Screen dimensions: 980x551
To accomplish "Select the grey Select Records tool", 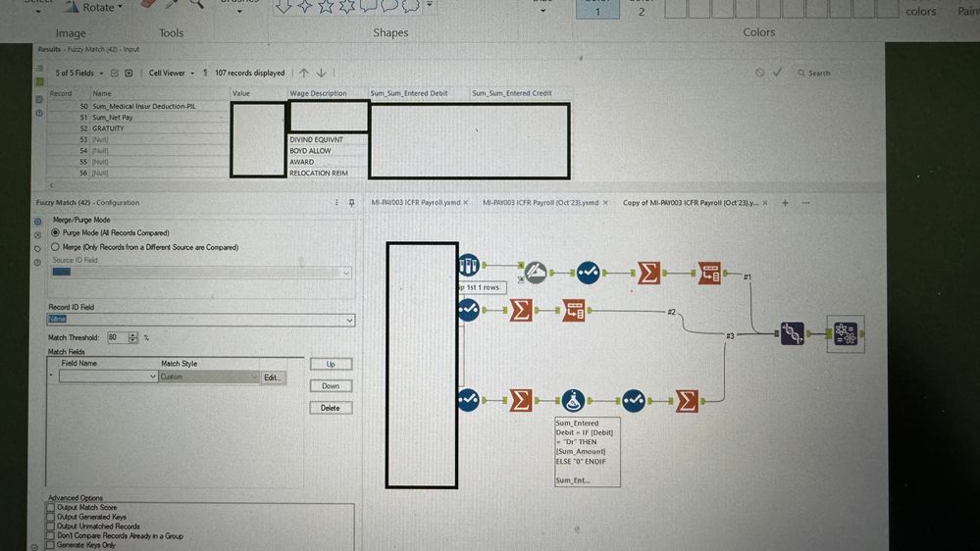I will pyautogui.click(x=535, y=273).
